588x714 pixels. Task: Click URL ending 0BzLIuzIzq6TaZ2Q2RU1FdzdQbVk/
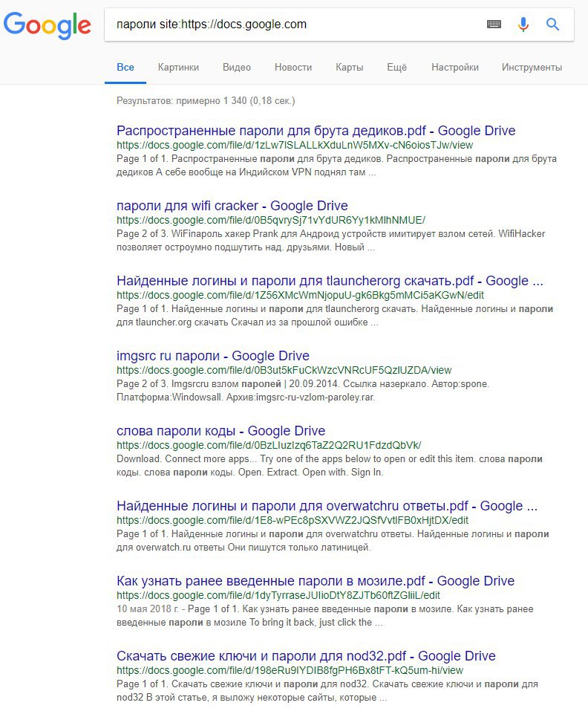point(269,445)
